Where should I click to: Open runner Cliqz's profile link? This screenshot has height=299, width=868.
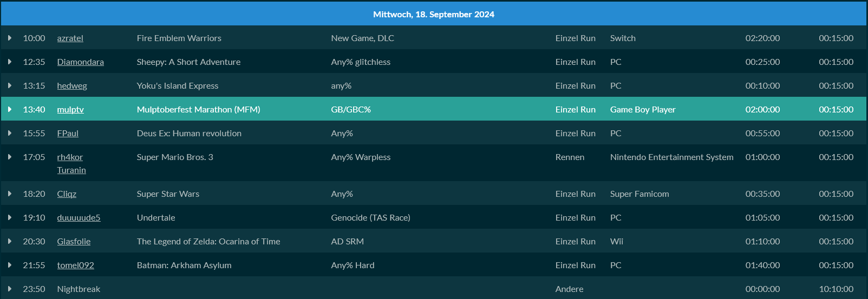pyautogui.click(x=67, y=194)
